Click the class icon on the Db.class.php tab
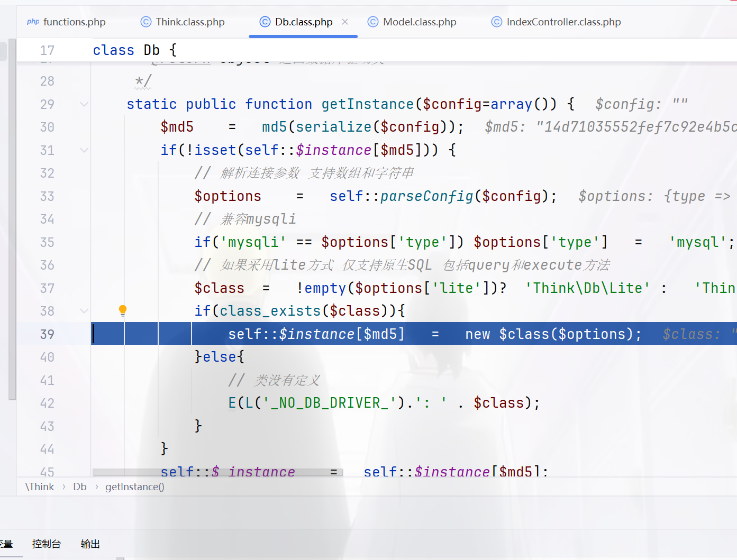The height and width of the screenshot is (560, 737). coord(265,22)
